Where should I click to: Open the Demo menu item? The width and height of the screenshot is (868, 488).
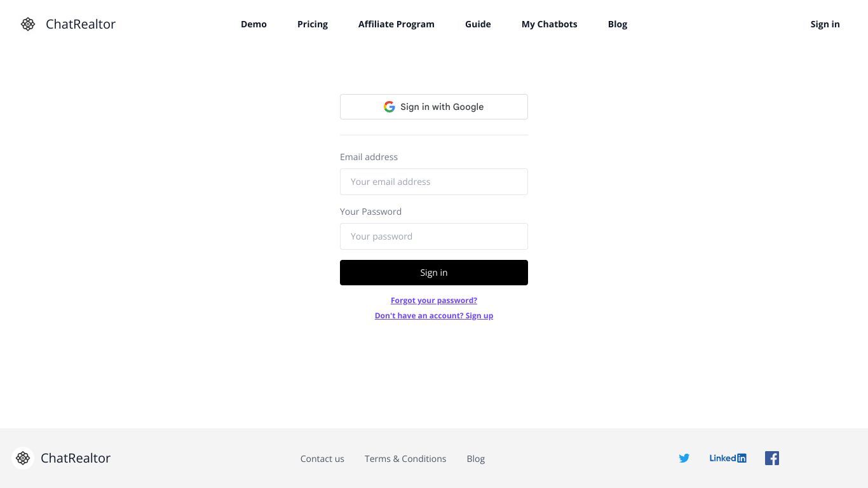pyautogui.click(x=254, y=24)
